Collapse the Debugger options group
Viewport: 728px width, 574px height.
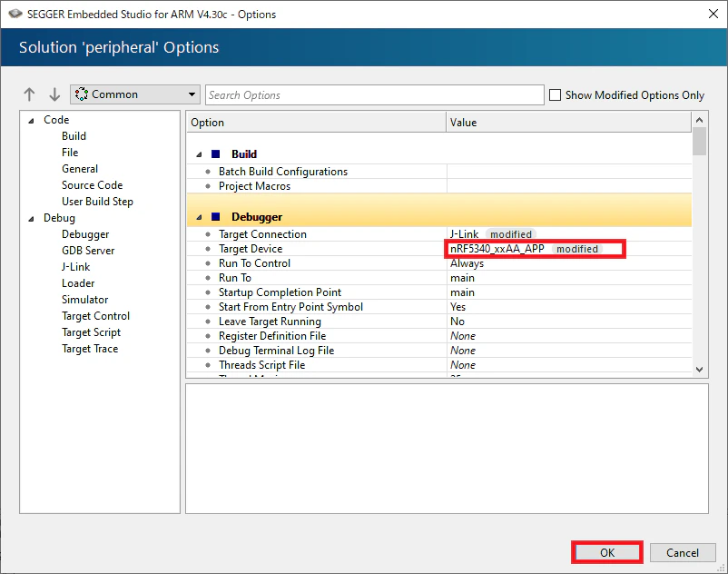point(199,217)
